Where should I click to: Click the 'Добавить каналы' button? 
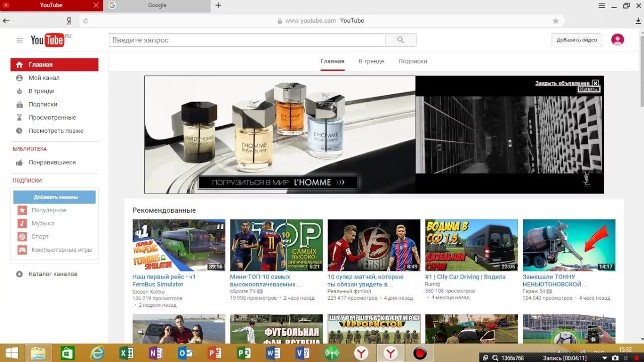coord(54,197)
